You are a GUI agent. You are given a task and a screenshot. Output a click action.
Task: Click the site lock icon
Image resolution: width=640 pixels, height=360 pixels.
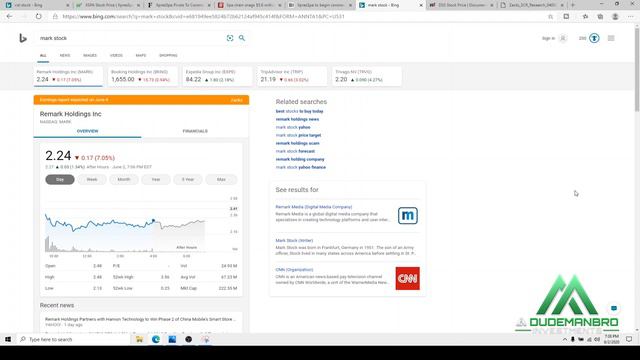click(55, 17)
